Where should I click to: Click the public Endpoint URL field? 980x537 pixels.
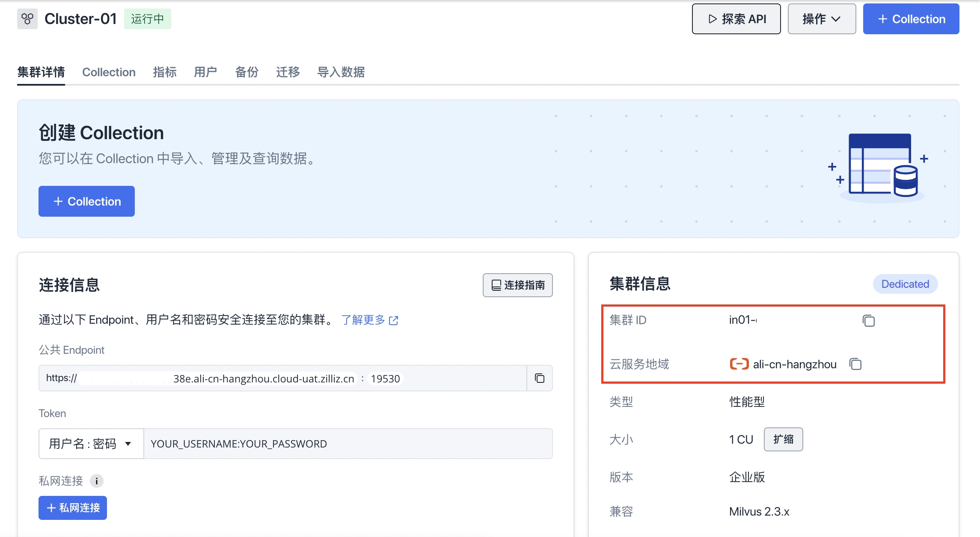coord(282,378)
